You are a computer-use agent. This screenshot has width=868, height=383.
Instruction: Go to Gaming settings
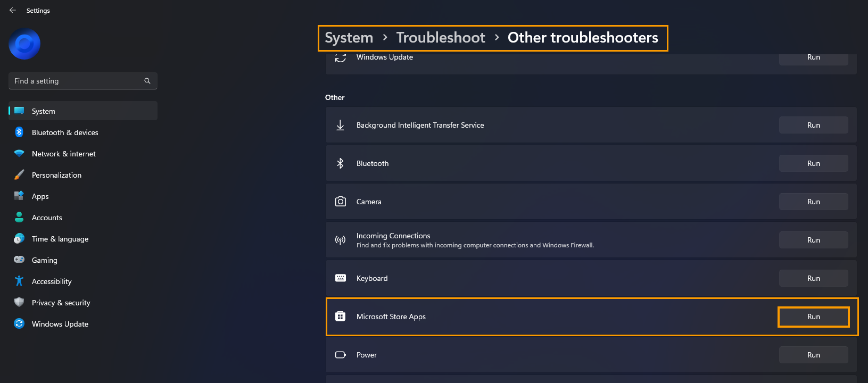click(x=83, y=260)
